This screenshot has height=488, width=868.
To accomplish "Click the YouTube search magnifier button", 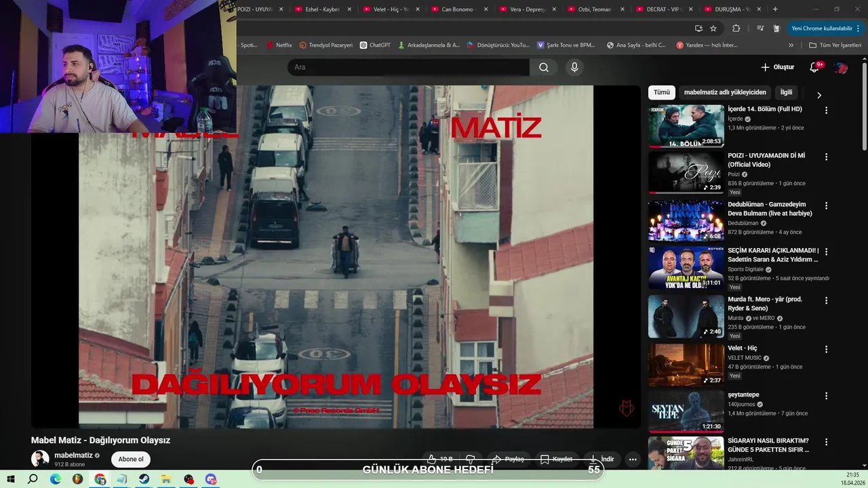I will (x=544, y=67).
